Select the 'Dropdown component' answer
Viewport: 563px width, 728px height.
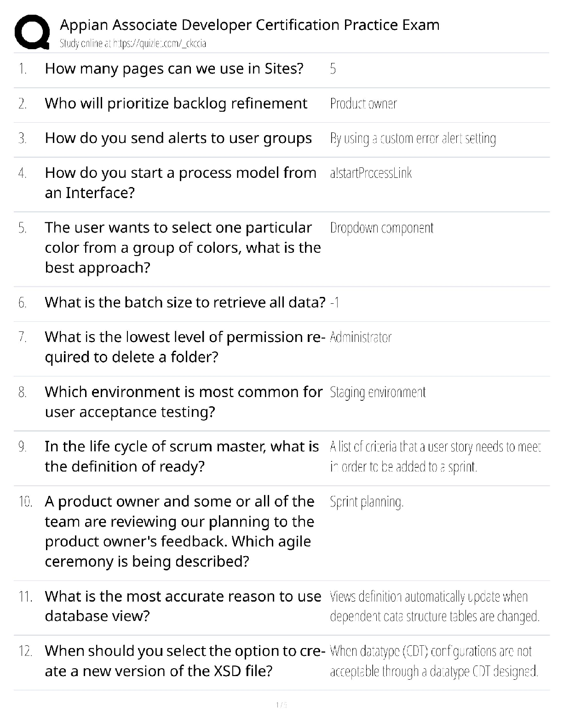(x=382, y=228)
